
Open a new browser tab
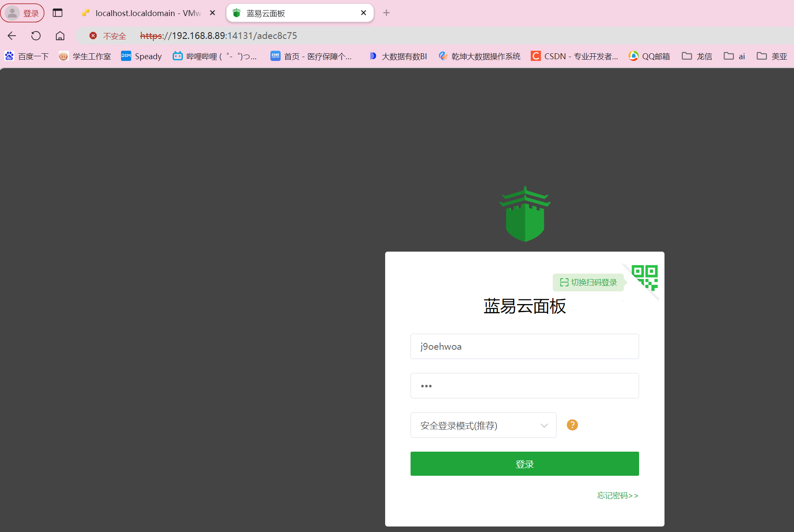[386, 13]
